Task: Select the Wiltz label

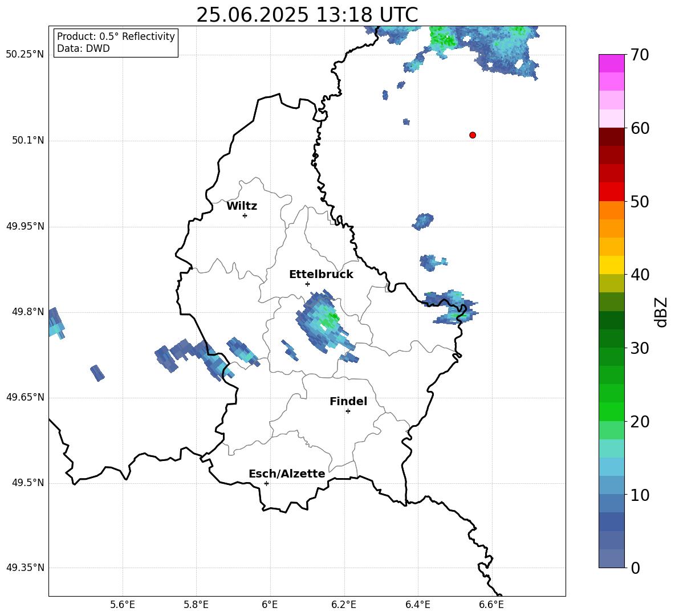Action: point(242,206)
